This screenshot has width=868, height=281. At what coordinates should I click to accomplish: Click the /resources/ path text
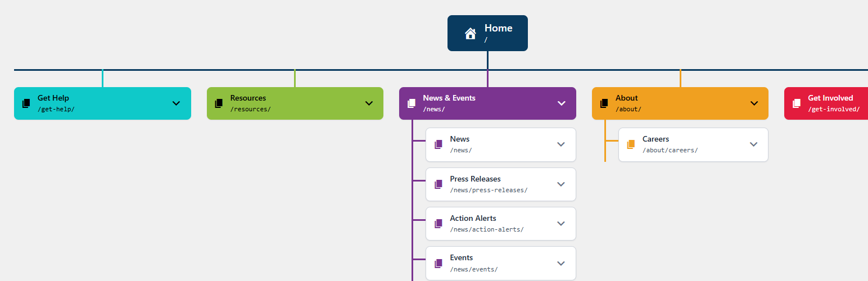251,109
